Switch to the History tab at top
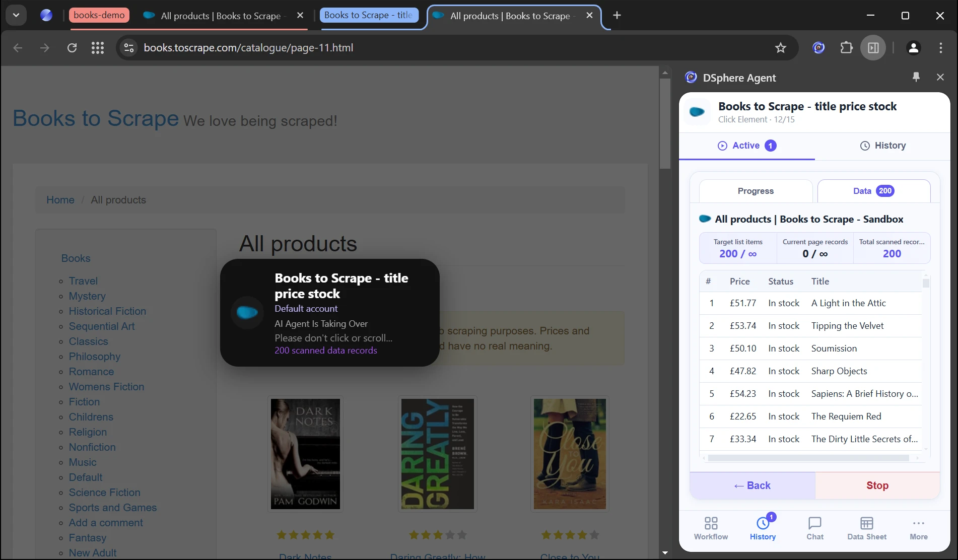Image resolution: width=958 pixels, height=560 pixels. [x=882, y=146]
